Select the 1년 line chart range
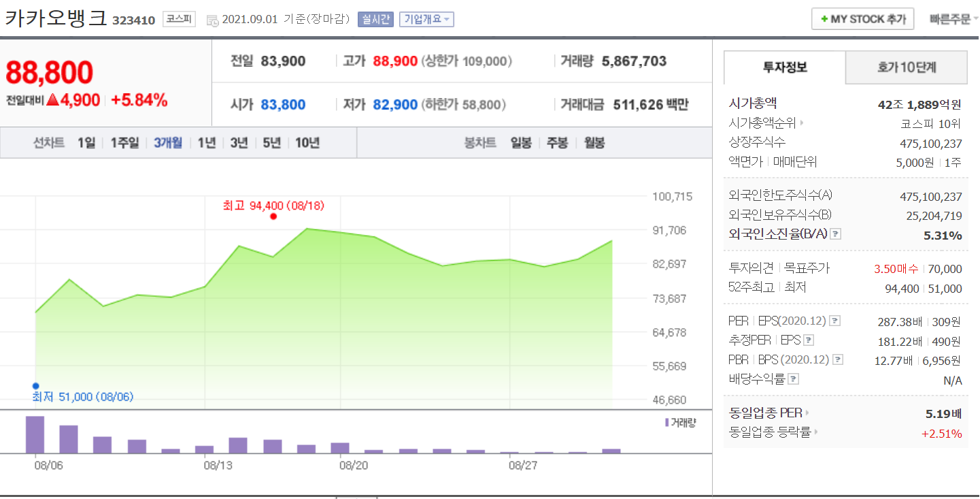This screenshot has height=499, width=980. tap(206, 143)
